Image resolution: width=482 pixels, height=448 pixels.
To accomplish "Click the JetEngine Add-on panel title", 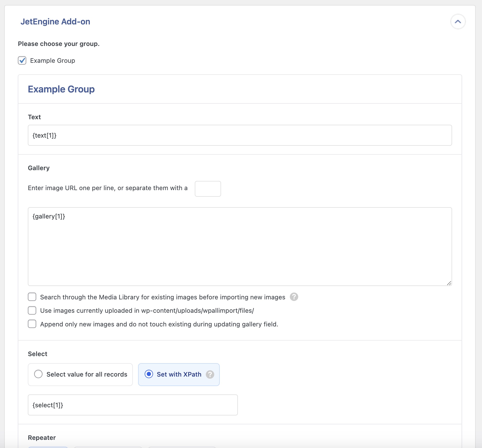I will click(55, 22).
